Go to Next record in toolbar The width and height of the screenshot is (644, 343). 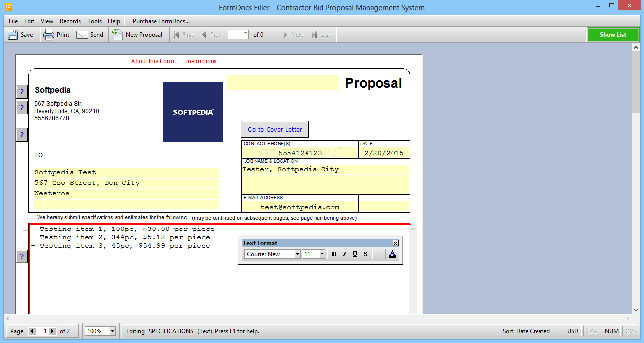pos(293,35)
